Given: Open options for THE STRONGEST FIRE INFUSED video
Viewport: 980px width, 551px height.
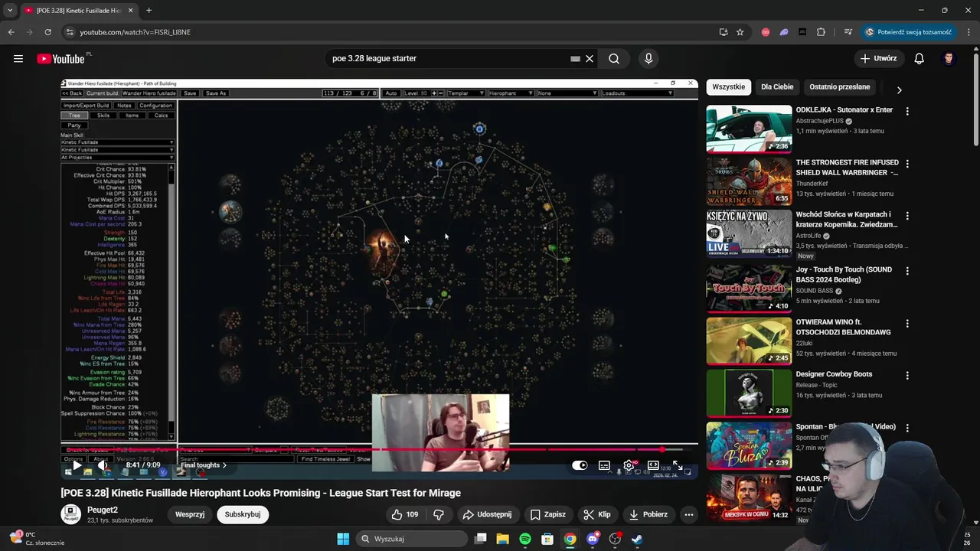Looking at the screenshot, I should point(907,164).
